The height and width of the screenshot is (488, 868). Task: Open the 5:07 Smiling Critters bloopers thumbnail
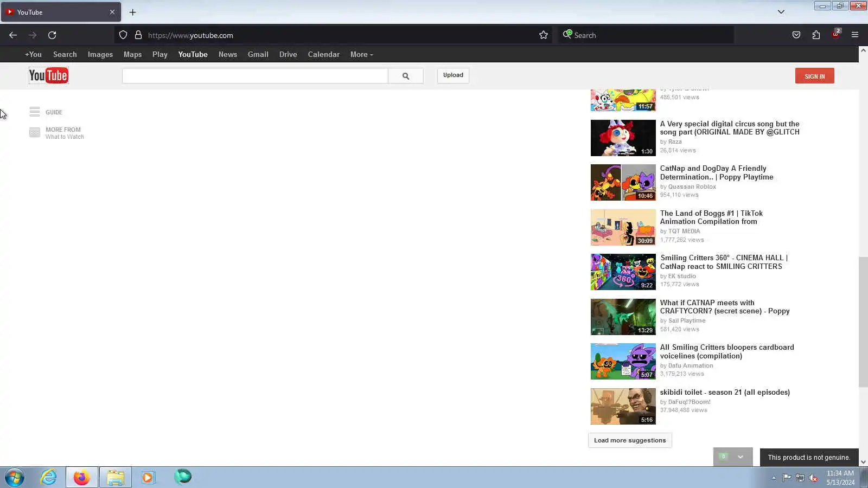pos(623,361)
